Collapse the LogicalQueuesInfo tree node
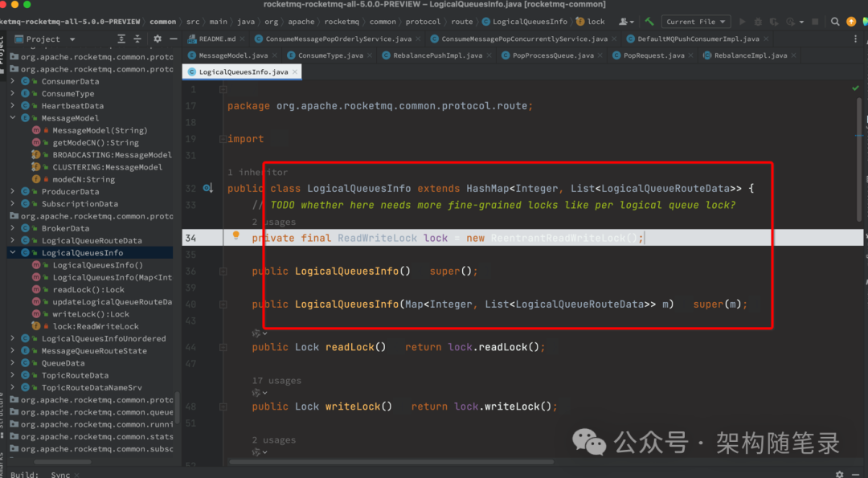 (x=12, y=253)
